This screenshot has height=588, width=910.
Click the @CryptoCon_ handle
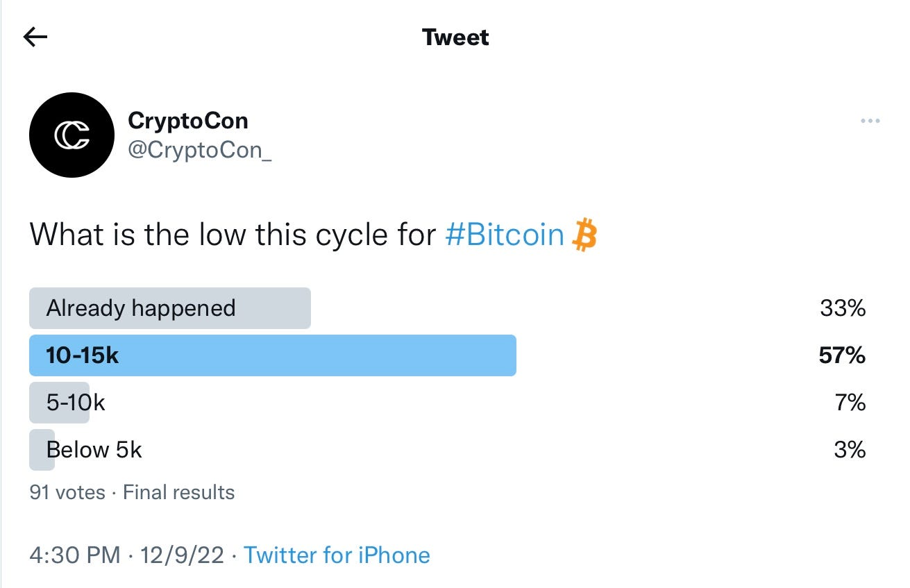pyautogui.click(x=200, y=150)
